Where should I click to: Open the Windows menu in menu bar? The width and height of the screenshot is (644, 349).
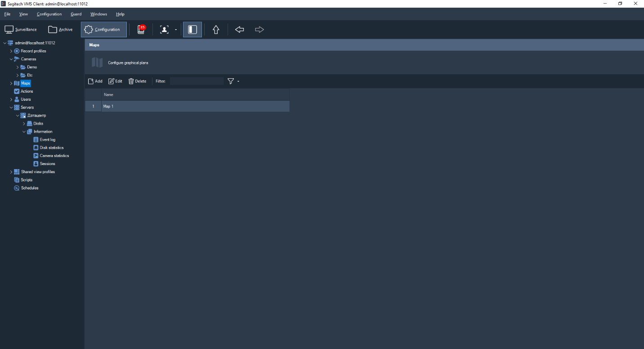point(98,14)
